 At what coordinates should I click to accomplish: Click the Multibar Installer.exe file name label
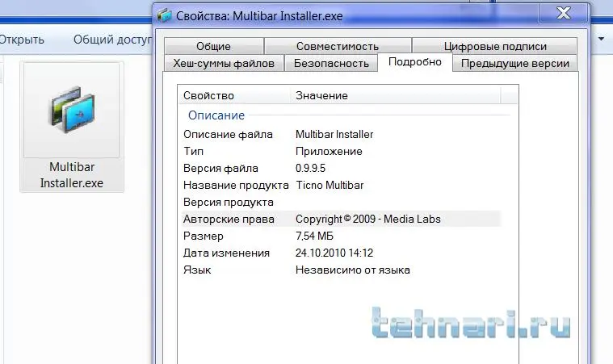(72, 175)
